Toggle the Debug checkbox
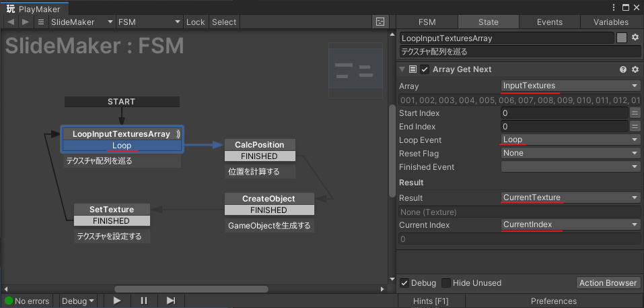This screenshot has height=308, width=644. (x=404, y=283)
